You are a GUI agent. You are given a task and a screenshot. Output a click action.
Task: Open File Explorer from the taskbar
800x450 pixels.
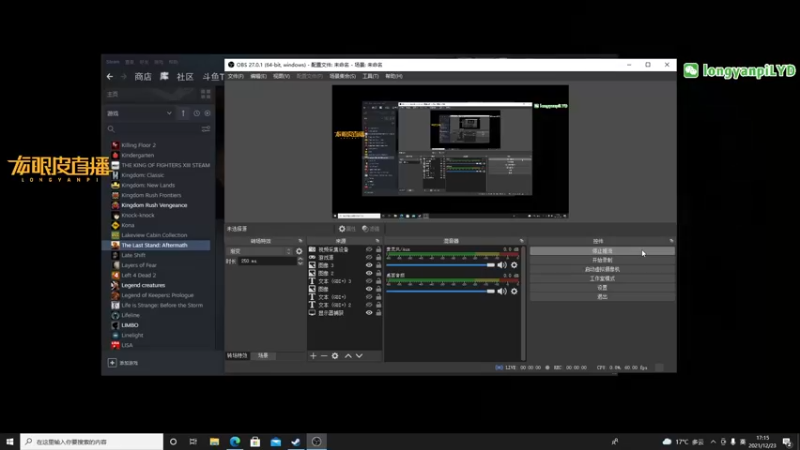pos(214,441)
